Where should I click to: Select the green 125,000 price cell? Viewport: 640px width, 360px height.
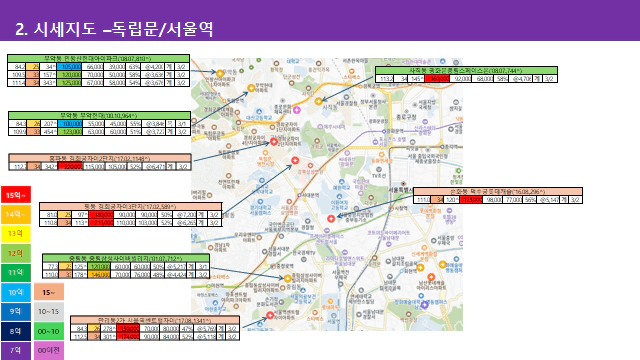tap(69, 82)
